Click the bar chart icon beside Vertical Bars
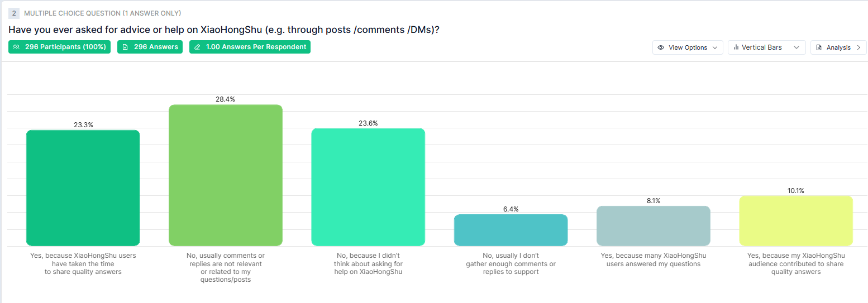 tap(736, 47)
